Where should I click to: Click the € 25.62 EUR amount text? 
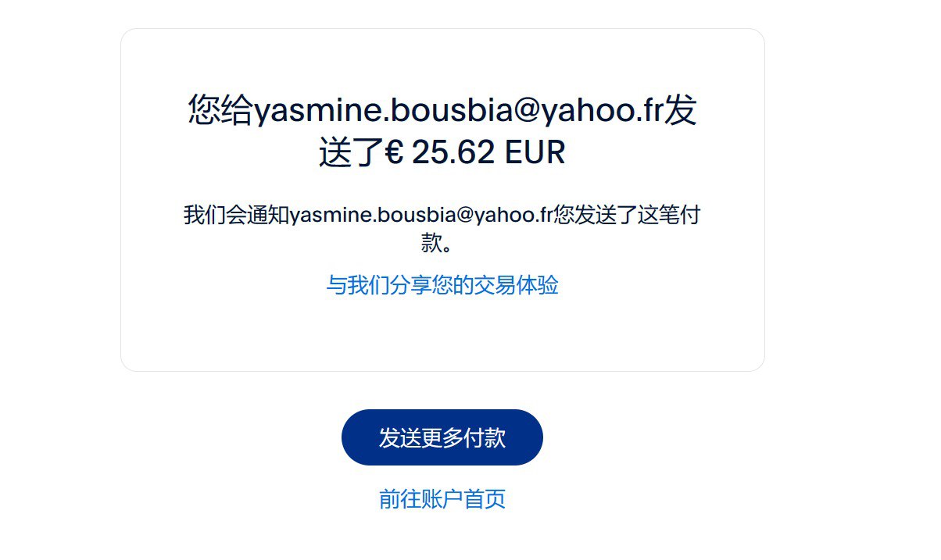coord(475,152)
